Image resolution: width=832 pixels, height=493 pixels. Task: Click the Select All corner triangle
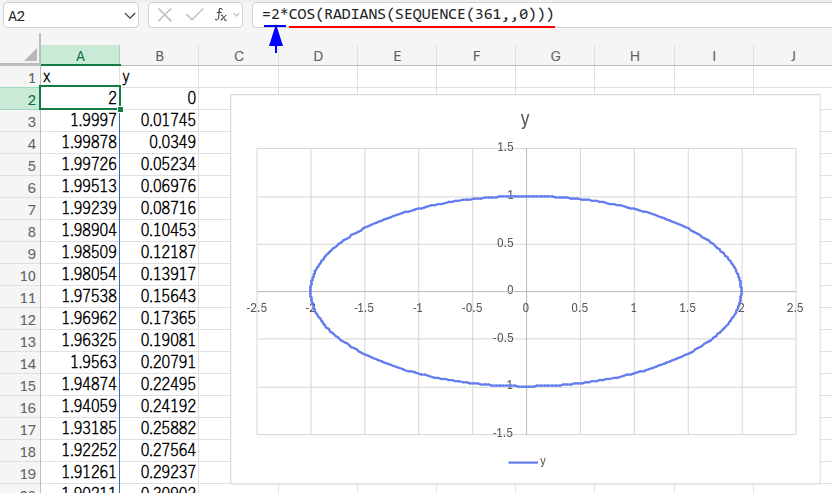tap(31, 55)
